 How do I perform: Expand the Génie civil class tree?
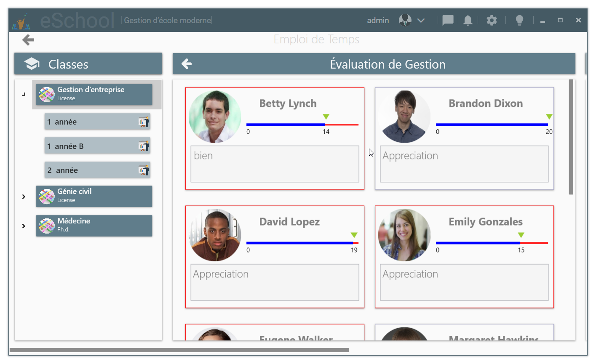(x=24, y=196)
